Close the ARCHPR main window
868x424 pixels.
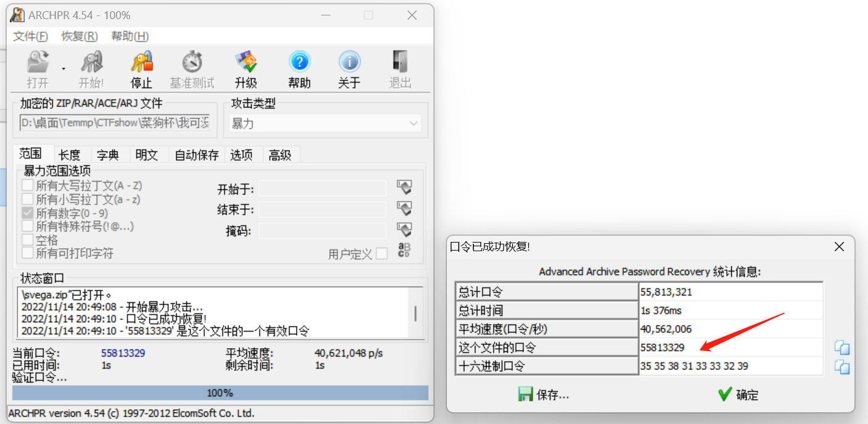(x=412, y=15)
